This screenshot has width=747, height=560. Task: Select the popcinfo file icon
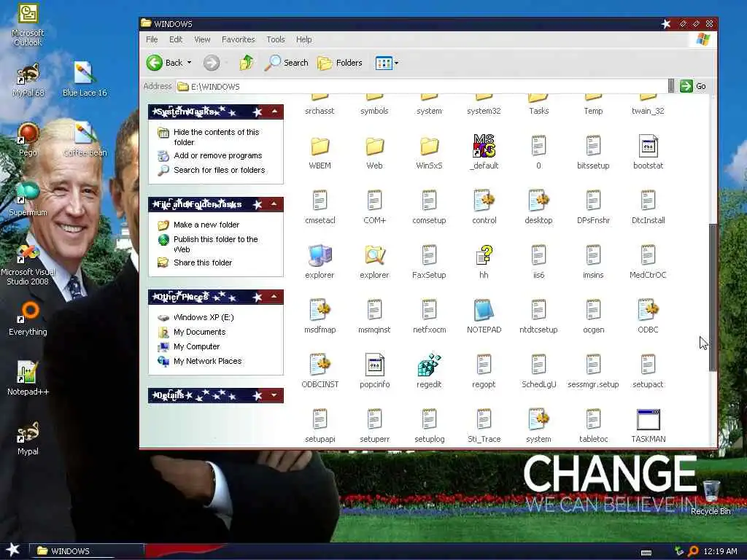pyautogui.click(x=374, y=365)
